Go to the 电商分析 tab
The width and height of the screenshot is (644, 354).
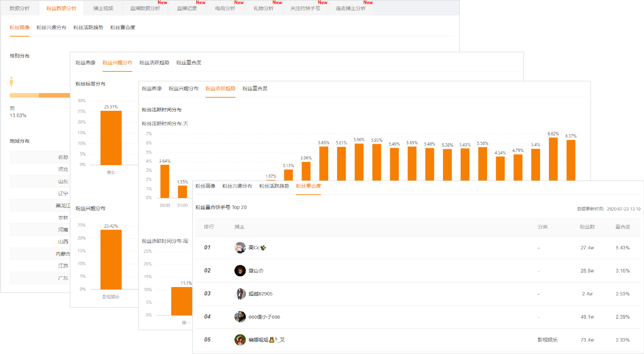pyautogui.click(x=225, y=8)
